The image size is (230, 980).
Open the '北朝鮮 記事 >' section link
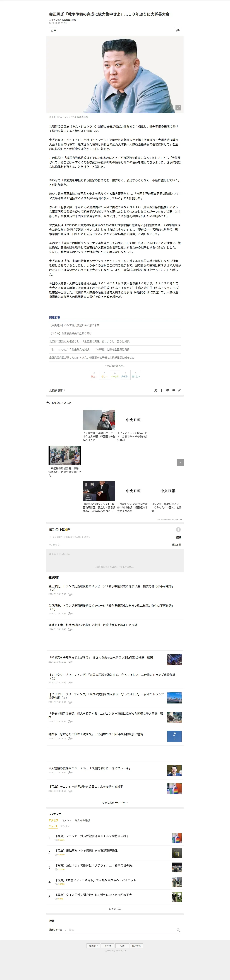[x=57, y=390]
